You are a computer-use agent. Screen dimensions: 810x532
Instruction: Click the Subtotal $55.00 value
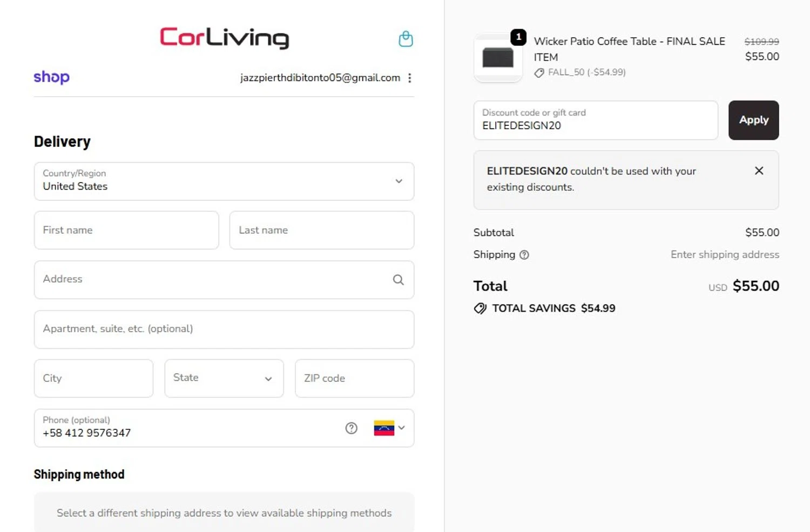tap(762, 232)
